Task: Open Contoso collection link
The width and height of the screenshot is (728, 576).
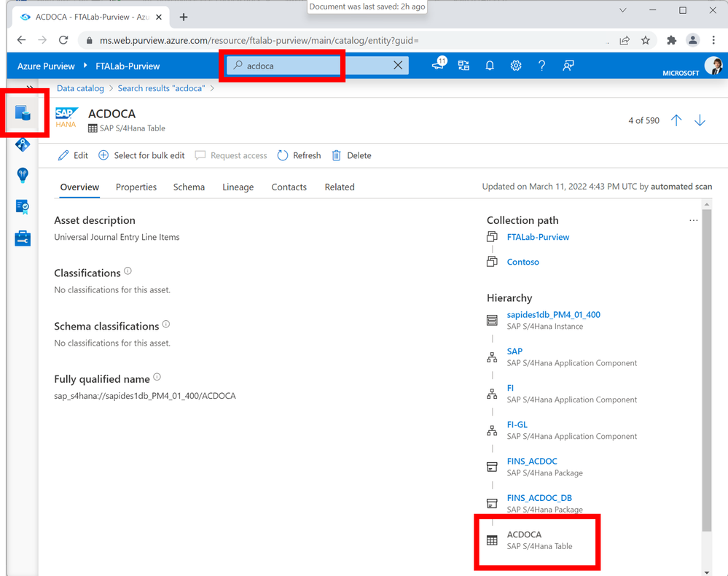Action: 522,262
